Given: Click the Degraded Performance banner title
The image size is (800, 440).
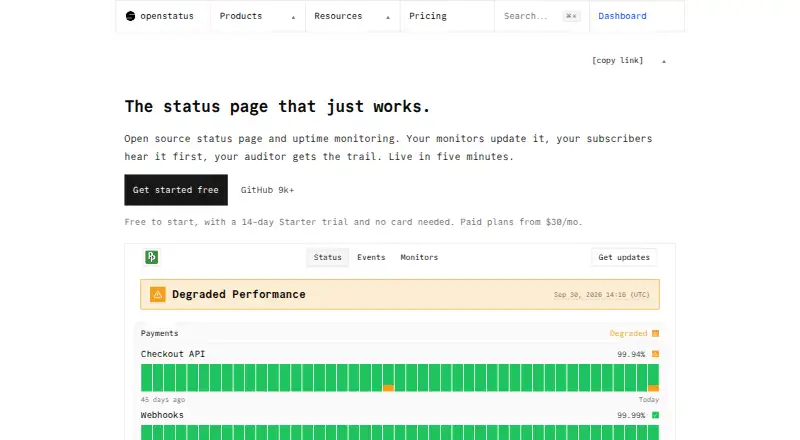Looking at the screenshot, I should tap(239, 295).
